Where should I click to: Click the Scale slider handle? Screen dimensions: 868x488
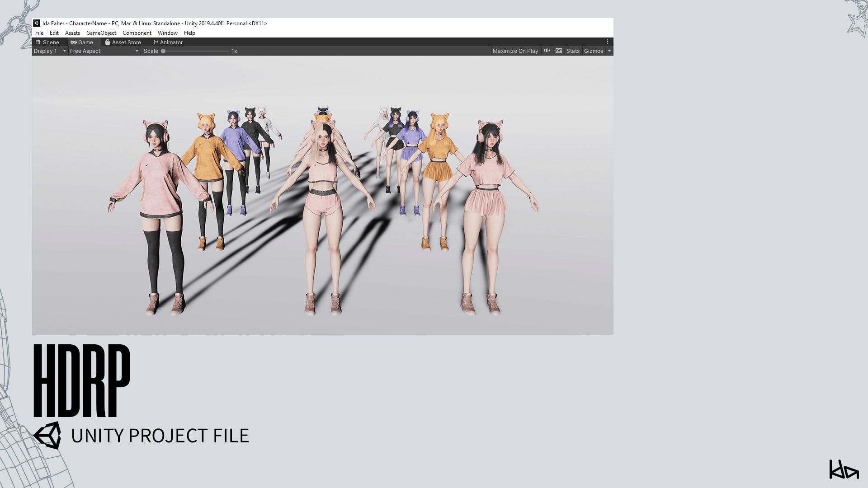[163, 51]
